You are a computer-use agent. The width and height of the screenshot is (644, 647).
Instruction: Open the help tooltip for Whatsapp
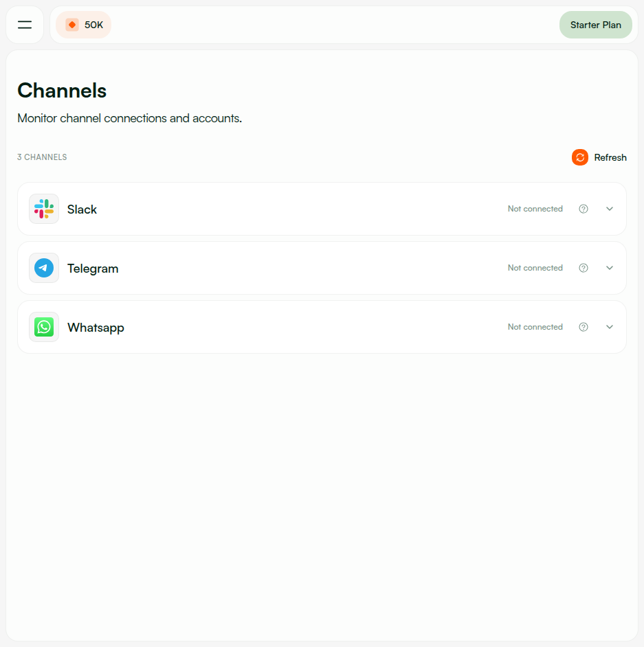click(584, 327)
